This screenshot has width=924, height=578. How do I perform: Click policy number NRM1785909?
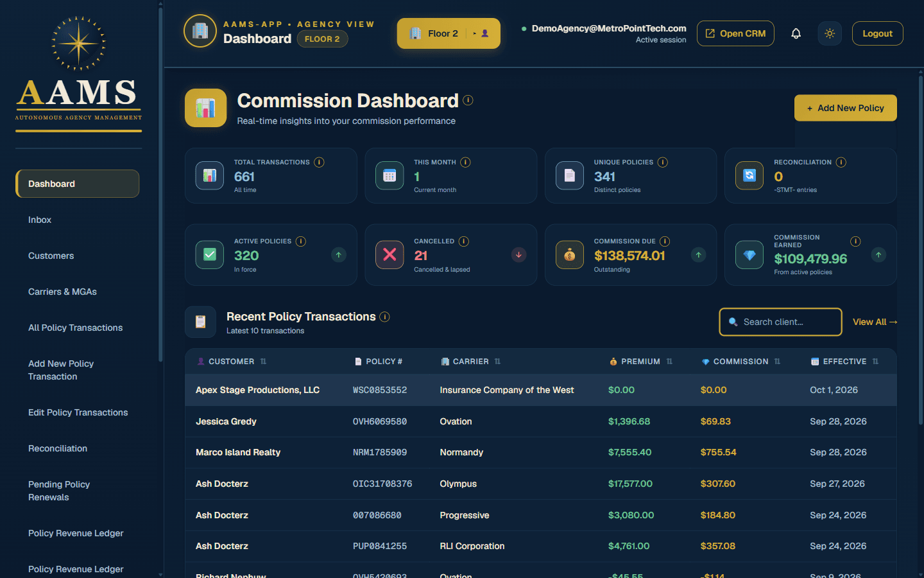(x=380, y=452)
